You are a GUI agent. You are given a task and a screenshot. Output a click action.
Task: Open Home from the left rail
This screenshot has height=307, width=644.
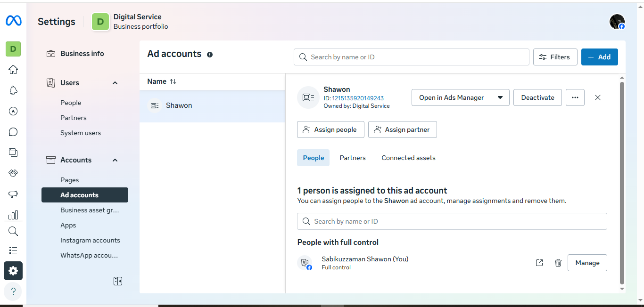(x=13, y=70)
